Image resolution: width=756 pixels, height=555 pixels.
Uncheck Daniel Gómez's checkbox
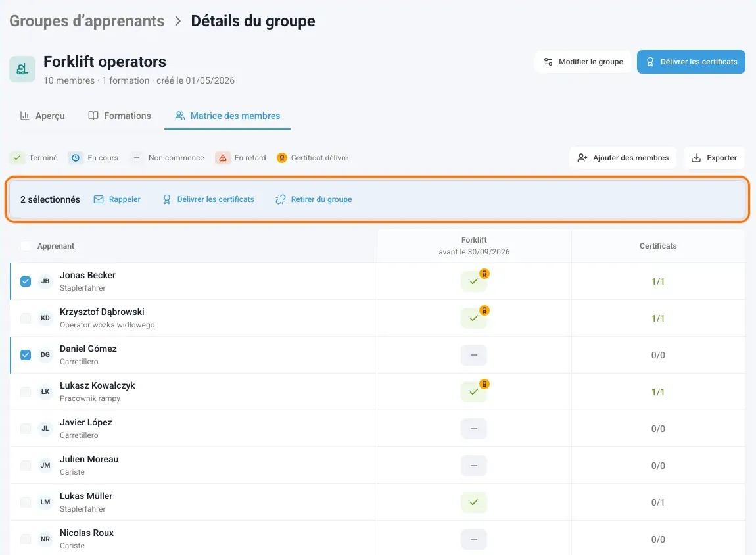pyautogui.click(x=26, y=355)
